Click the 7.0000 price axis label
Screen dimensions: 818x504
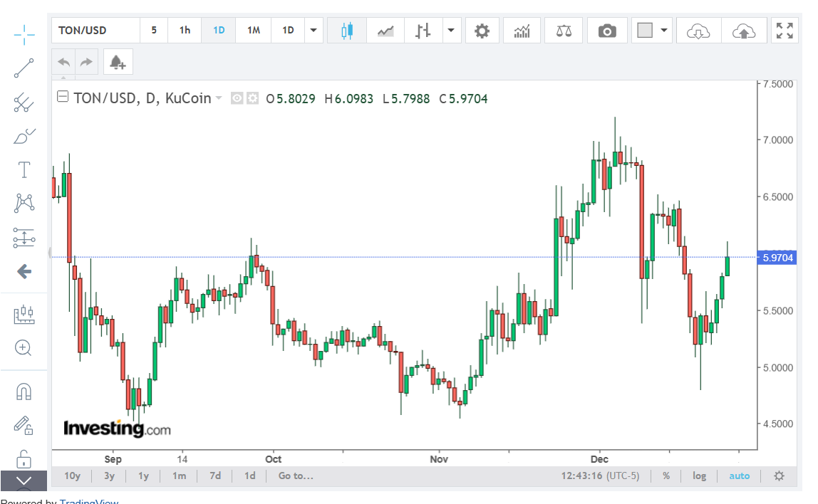(778, 140)
